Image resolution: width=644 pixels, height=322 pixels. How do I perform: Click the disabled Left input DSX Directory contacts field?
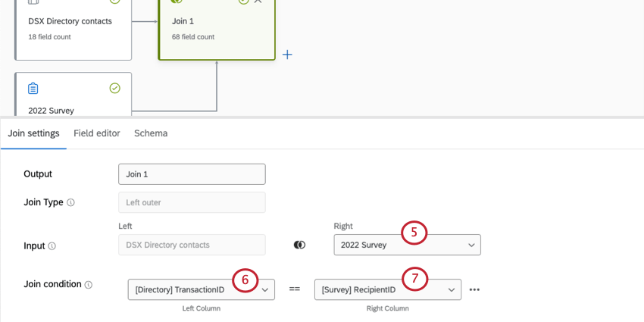coord(192,245)
